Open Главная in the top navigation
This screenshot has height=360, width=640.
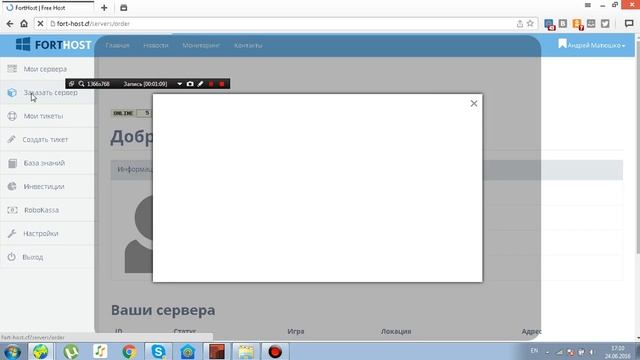coord(117,45)
